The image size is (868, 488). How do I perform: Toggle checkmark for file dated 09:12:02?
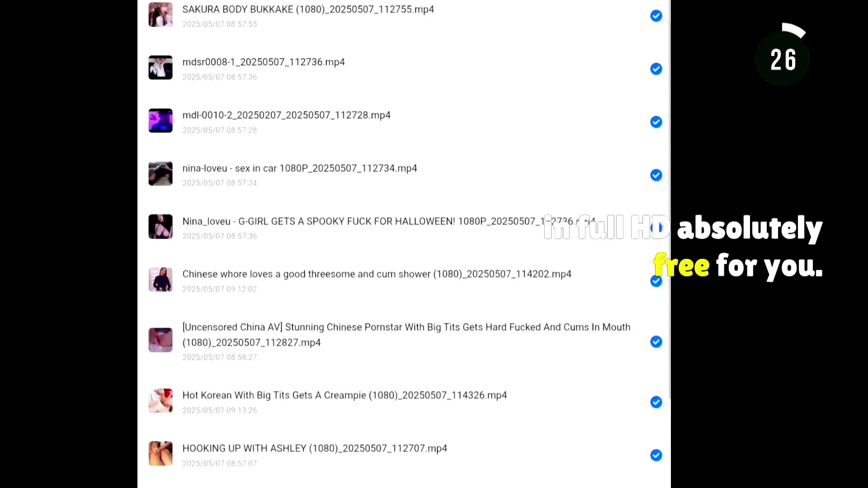[656, 282]
